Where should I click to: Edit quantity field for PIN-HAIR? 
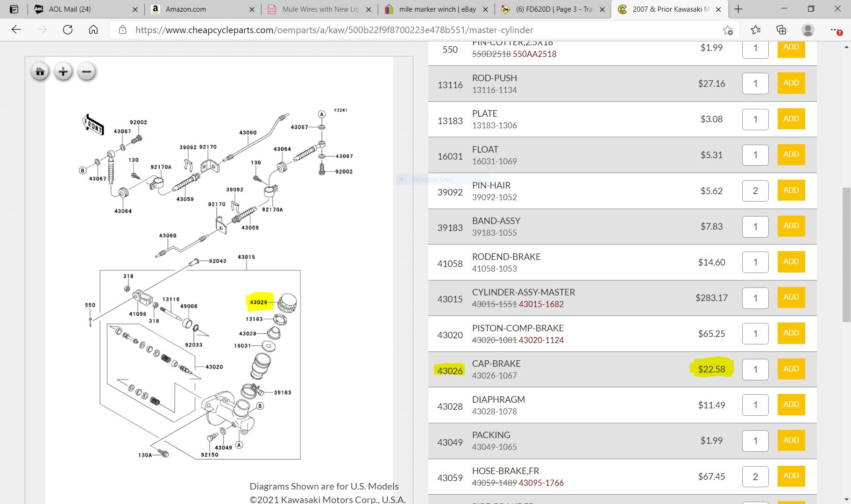click(x=755, y=191)
